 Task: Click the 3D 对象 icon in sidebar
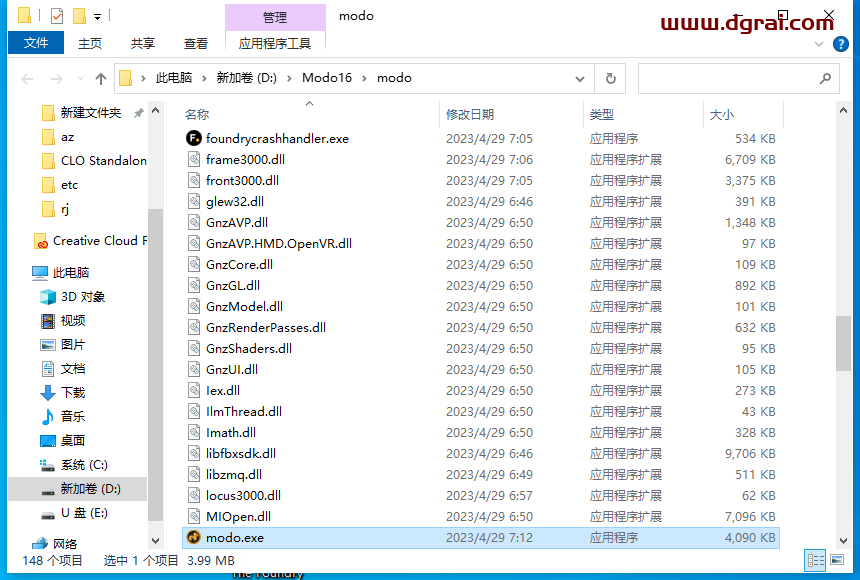(48, 297)
